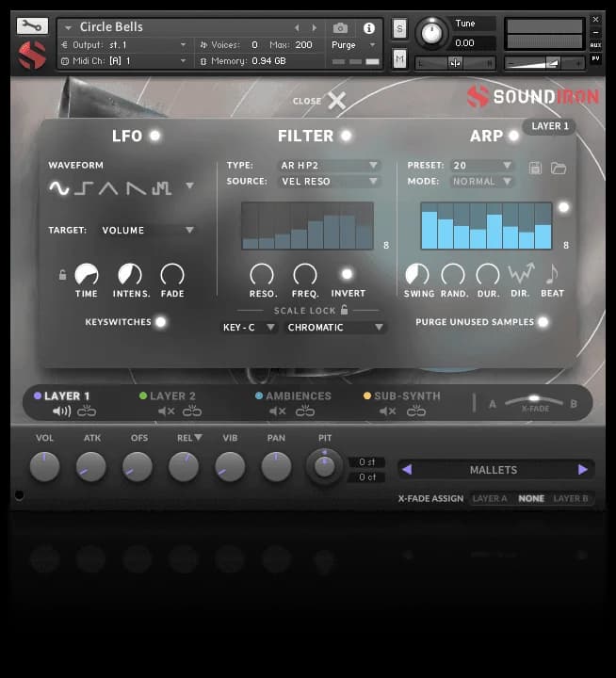Screen dimensions: 616x678
Task: Open the LFO Target Volume dropdown
Action: point(148,230)
